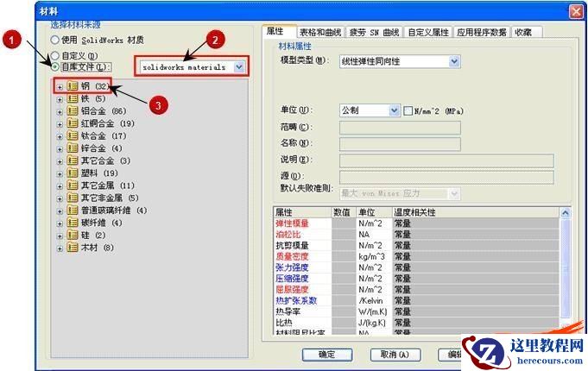Click the 名称 input field
The width and height of the screenshot is (588, 371).
pos(400,144)
